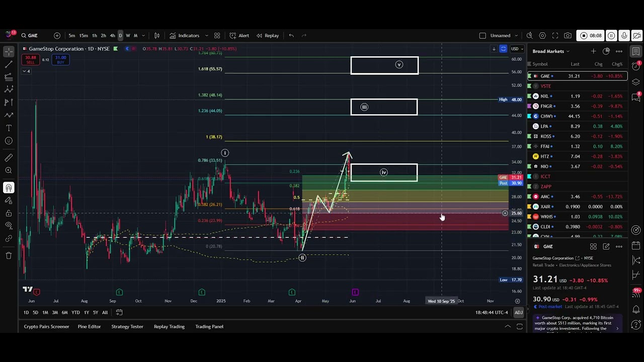Select the brush drawing tool
The width and height of the screenshot is (644, 362).
tap(9, 115)
